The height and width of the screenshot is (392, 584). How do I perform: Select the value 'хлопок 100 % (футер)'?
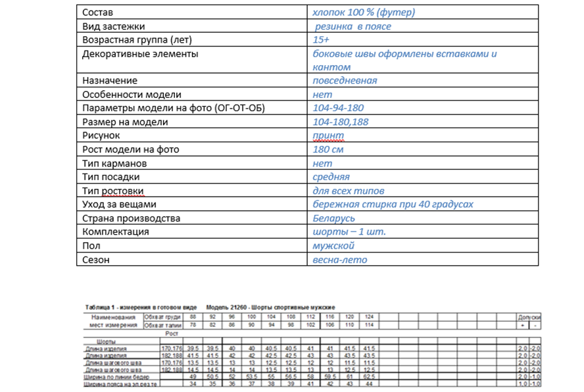[x=364, y=12]
